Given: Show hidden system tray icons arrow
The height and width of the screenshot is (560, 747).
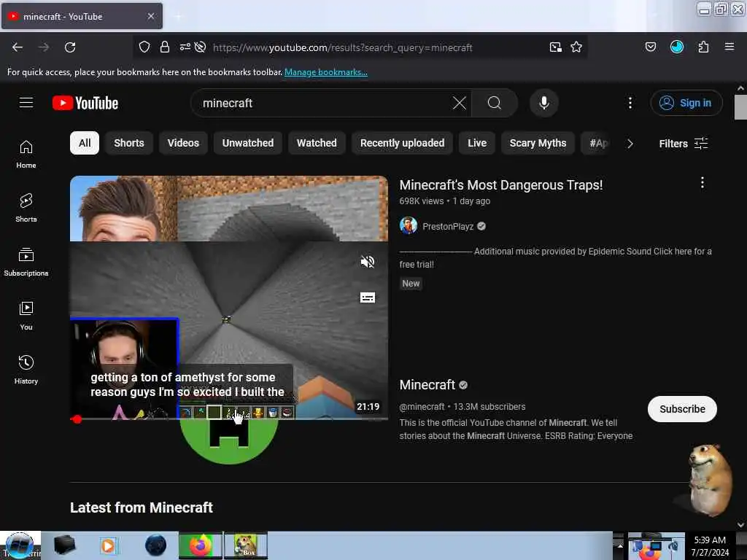Looking at the screenshot, I should point(619,545).
